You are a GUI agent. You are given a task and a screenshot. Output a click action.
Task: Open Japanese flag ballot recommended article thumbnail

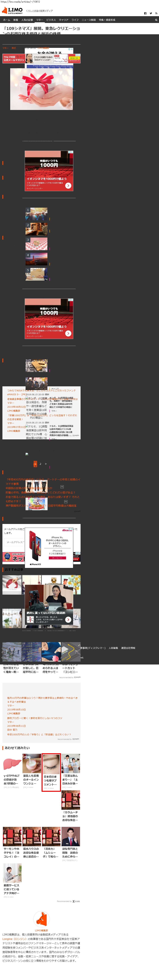12,585
